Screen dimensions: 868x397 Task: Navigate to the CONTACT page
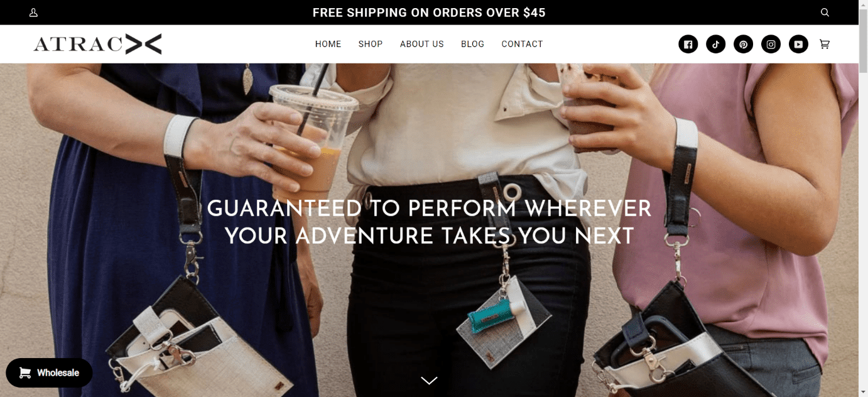pos(522,44)
